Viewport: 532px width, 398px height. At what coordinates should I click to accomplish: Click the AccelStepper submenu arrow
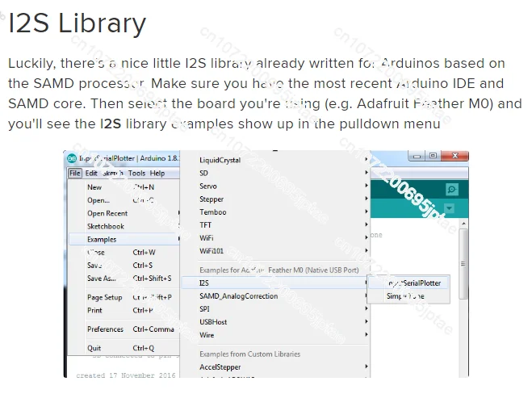point(366,367)
